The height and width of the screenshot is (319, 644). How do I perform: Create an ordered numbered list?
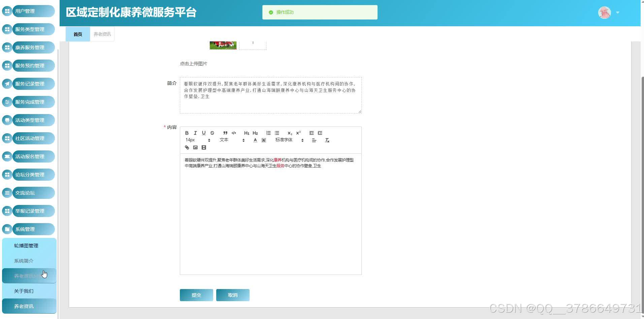(x=268, y=133)
